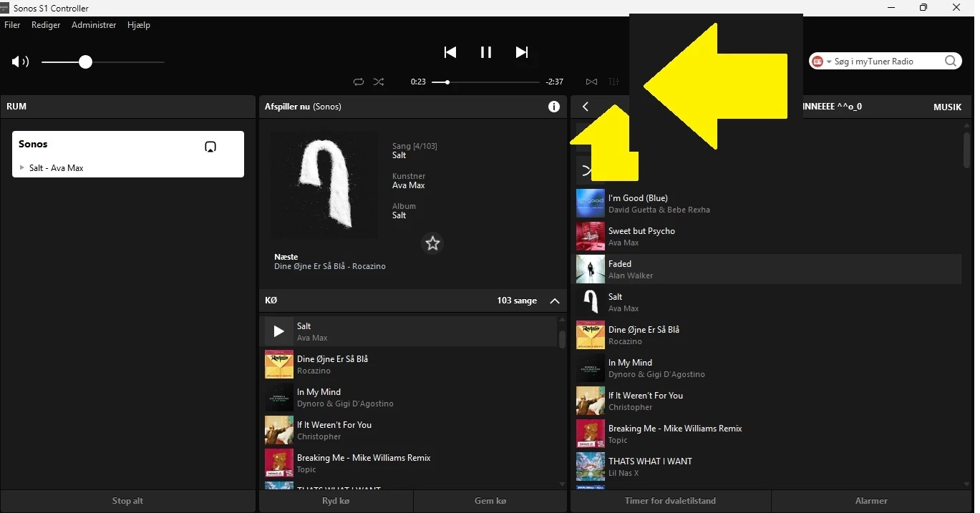Toggle crossfade between tracks
This screenshot has width=980, height=513.
[x=591, y=82]
